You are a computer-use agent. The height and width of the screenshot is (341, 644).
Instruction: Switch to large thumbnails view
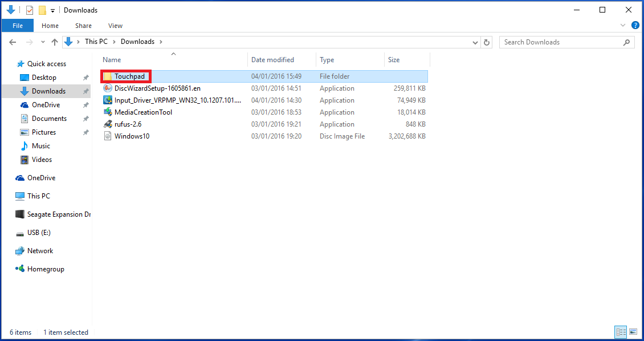[x=633, y=332]
